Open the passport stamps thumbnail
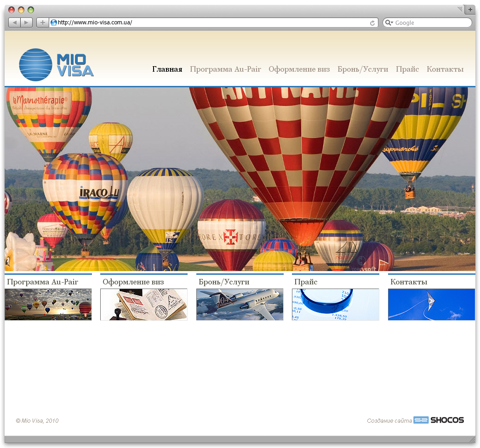The image size is (480, 448). pos(144,305)
